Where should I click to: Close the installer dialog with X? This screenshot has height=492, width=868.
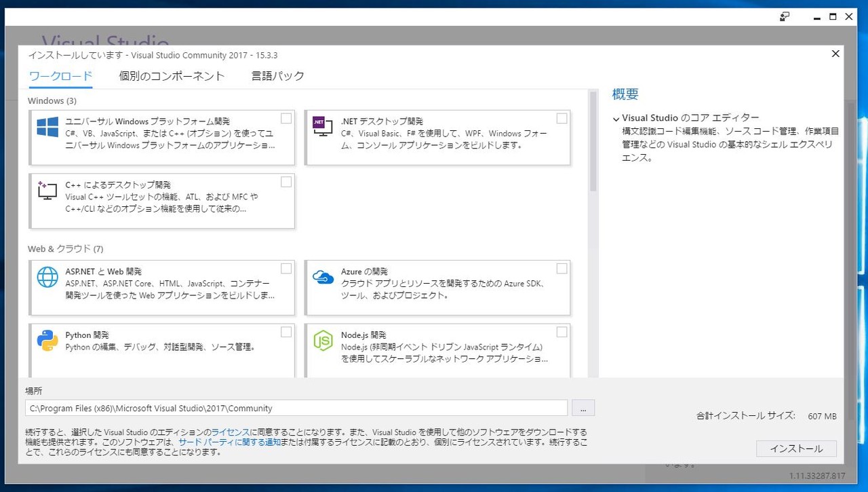pyautogui.click(x=835, y=54)
